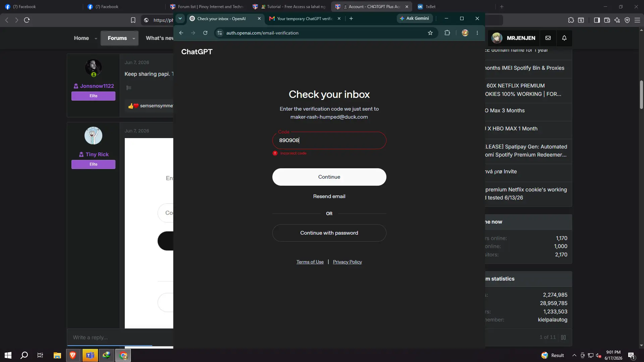The image size is (644, 362).
Task: Click Continue with password
Action: pyautogui.click(x=329, y=233)
